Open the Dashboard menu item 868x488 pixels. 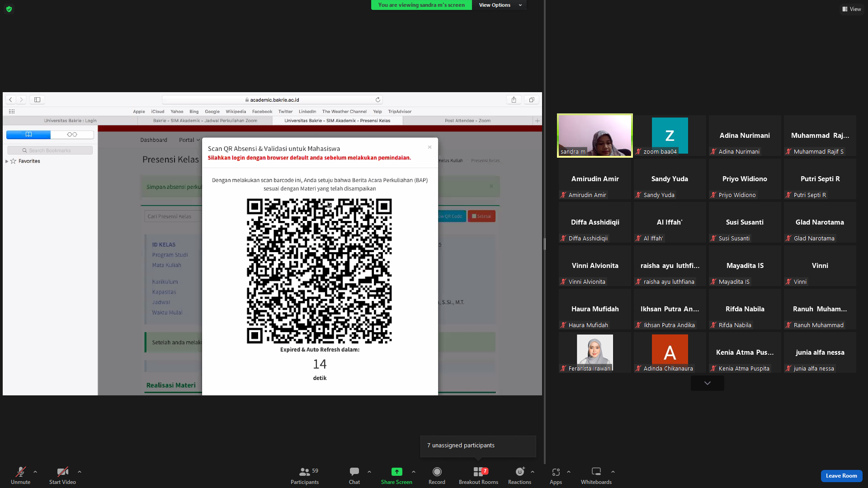pyautogui.click(x=154, y=140)
